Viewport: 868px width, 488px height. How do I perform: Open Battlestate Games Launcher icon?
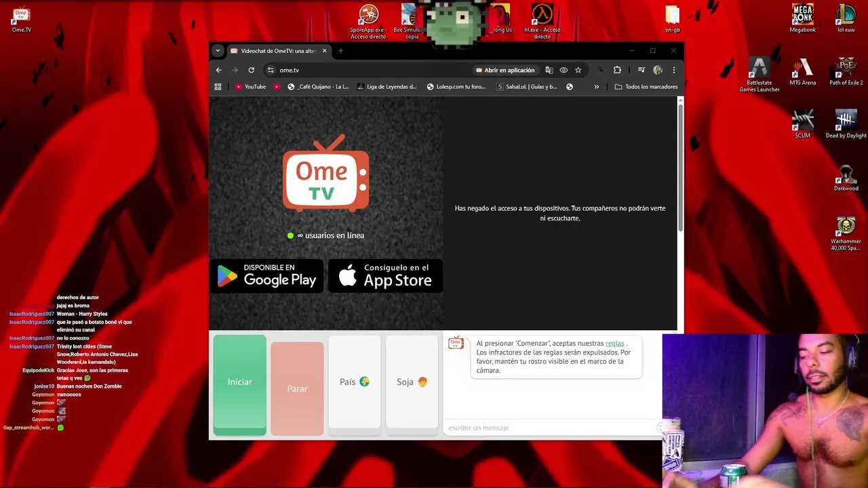759,75
